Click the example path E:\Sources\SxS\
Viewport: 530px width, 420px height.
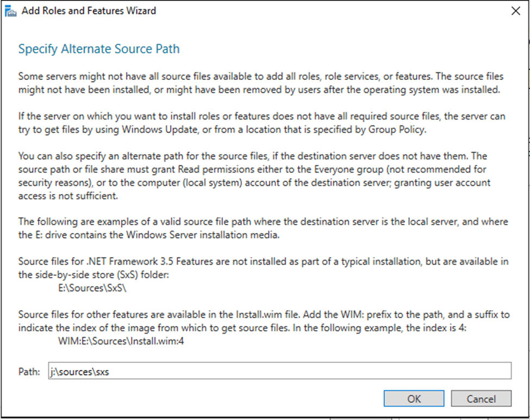pos(92,289)
